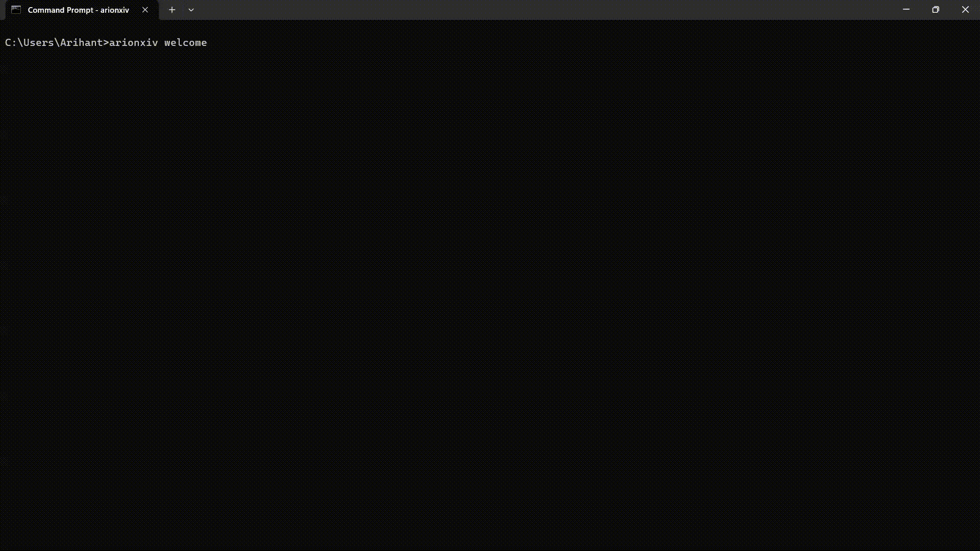Image resolution: width=980 pixels, height=551 pixels.
Task: Click the Command Prompt tab icon
Action: coord(16,10)
